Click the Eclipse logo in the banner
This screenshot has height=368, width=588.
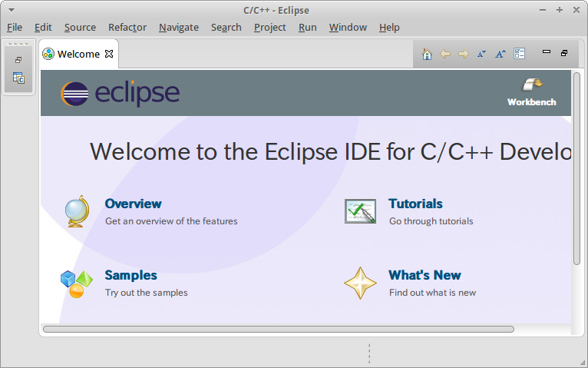pyautogui.click(x=120, y=93)
